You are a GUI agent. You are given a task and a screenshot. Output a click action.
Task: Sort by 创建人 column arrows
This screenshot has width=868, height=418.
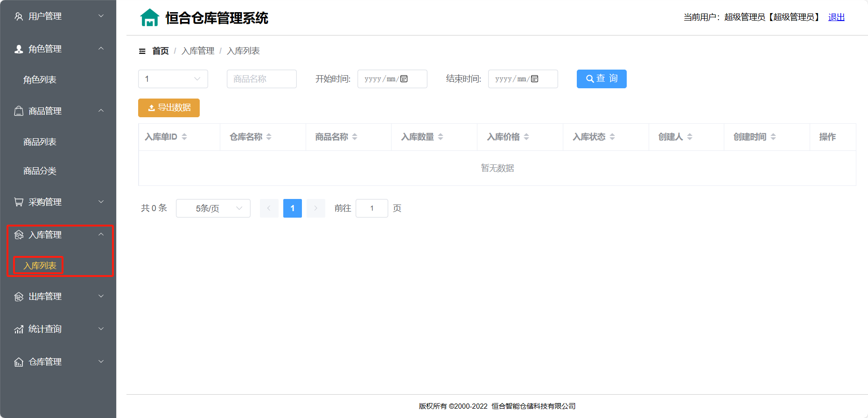[690, 137]
